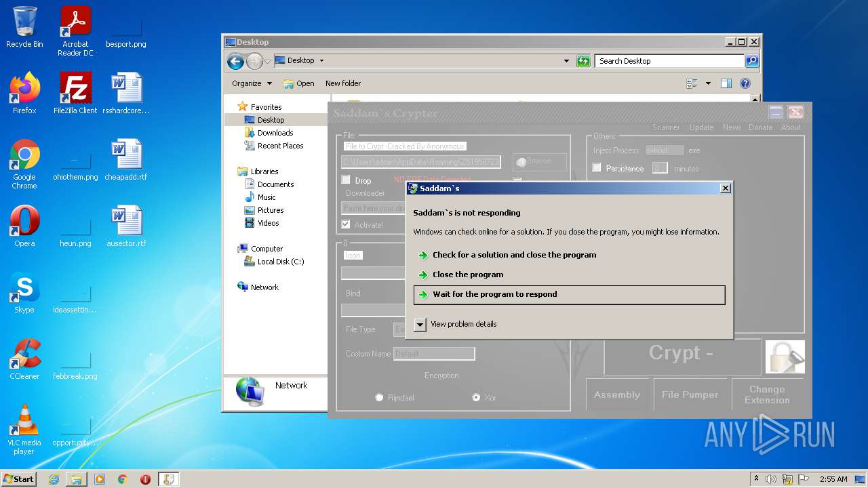Click the Costum Name text field

click(x=434, y=354)
